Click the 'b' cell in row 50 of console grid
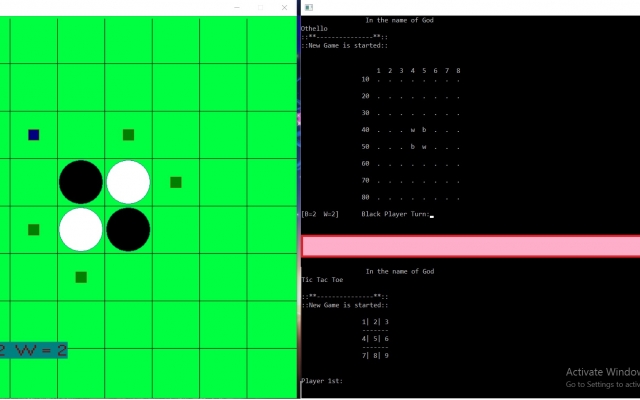Viewport: 640px width, 400px height. point(413,147)
